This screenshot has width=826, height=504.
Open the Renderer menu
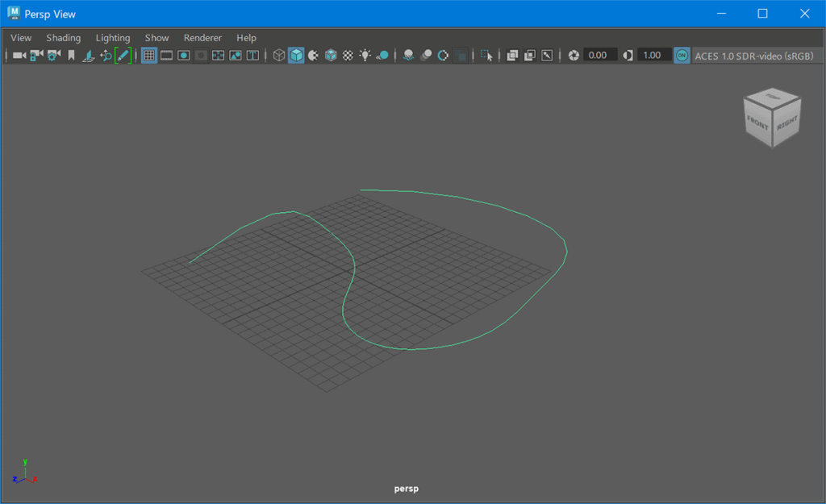[202, 38]
